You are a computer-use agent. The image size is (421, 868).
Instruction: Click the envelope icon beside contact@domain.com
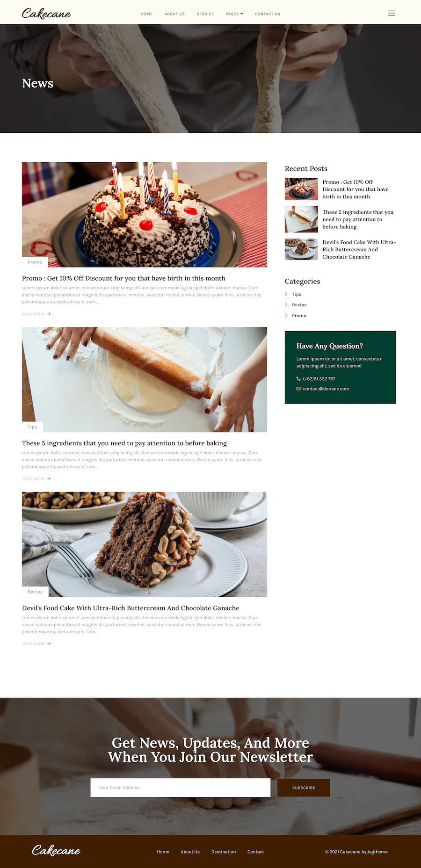pyautogui.click(x=298, y=389)
